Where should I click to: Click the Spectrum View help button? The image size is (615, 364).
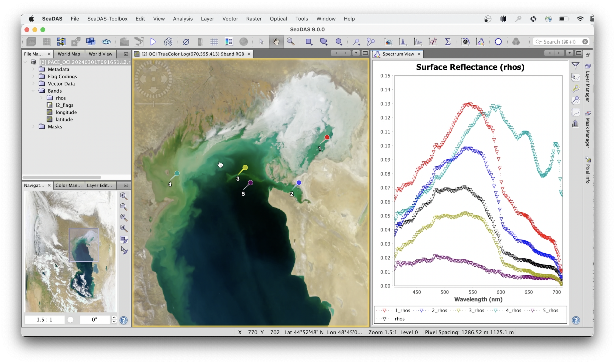(576, 320)
